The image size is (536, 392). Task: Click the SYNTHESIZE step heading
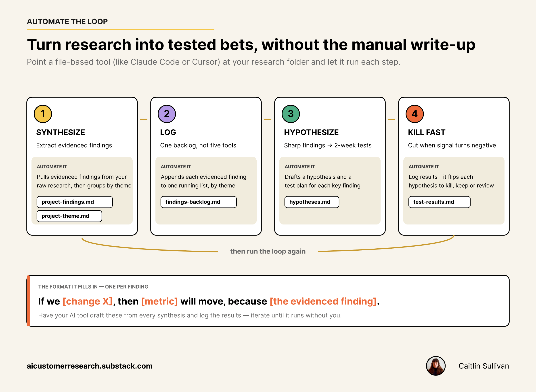pos(61,132)
